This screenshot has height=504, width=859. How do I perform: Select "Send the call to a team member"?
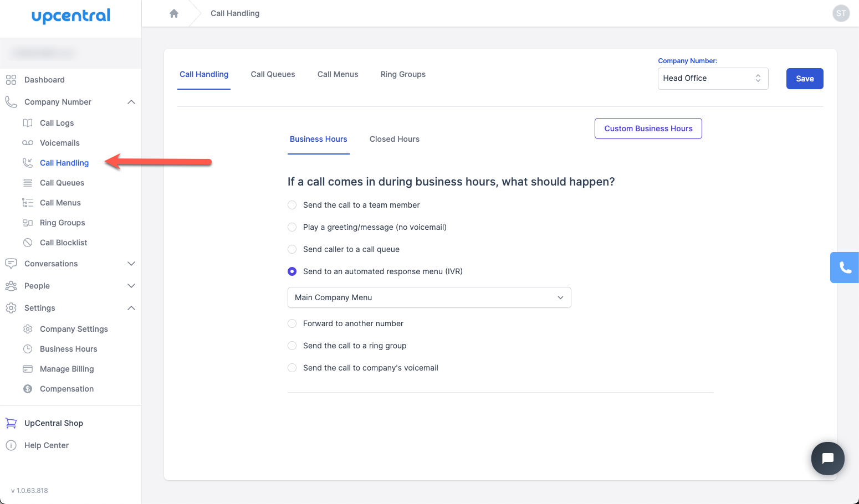pos(292,205)
